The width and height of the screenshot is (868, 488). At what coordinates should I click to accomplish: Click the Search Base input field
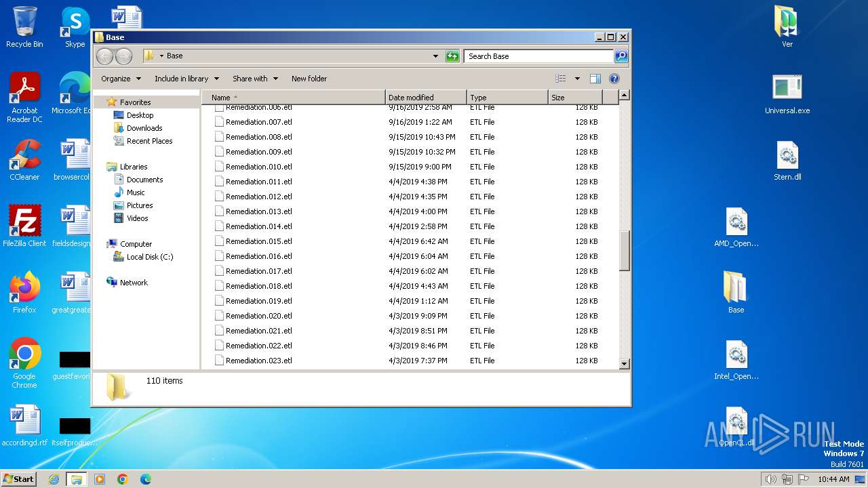click(x=539, y=56)
